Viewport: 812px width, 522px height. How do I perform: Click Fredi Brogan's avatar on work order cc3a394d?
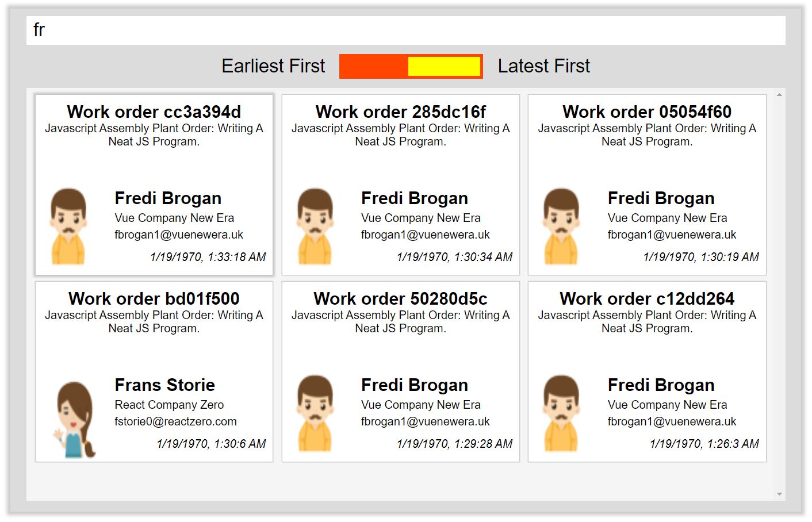click(x=67, y=225)
